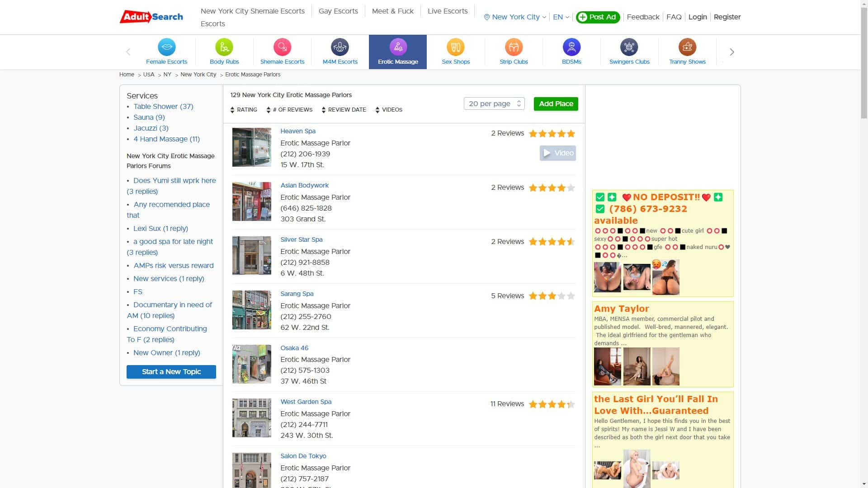Select the M4M Escorts category icon
This screenshot has width=868, height=488.
point(340,47)
